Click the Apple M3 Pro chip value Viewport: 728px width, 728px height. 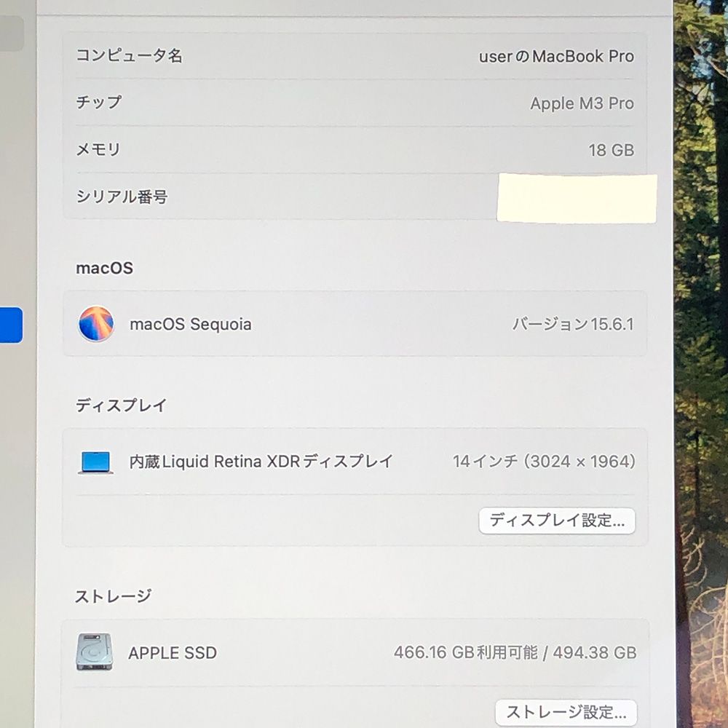coord(582,103)
